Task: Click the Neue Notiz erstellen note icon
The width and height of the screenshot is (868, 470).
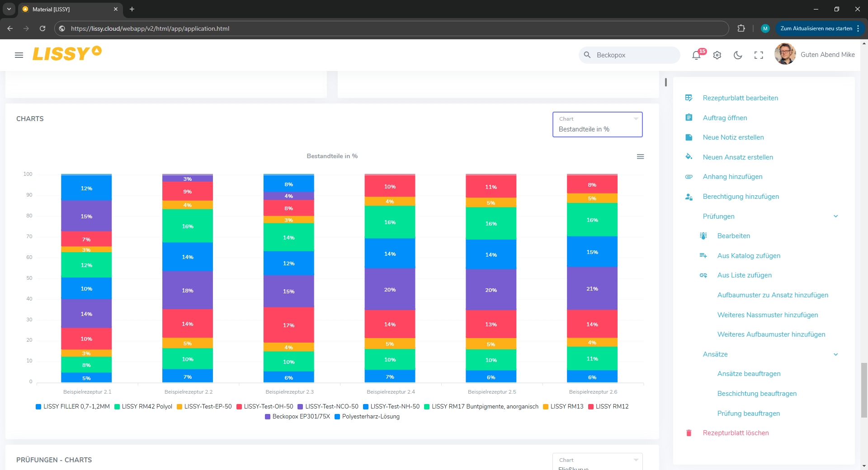Action: 689,137
